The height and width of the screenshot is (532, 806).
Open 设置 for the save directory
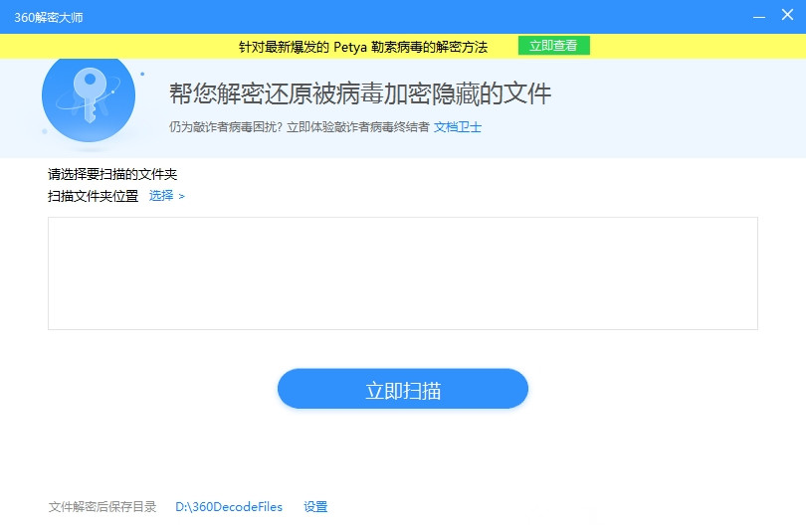coord(315,507)
